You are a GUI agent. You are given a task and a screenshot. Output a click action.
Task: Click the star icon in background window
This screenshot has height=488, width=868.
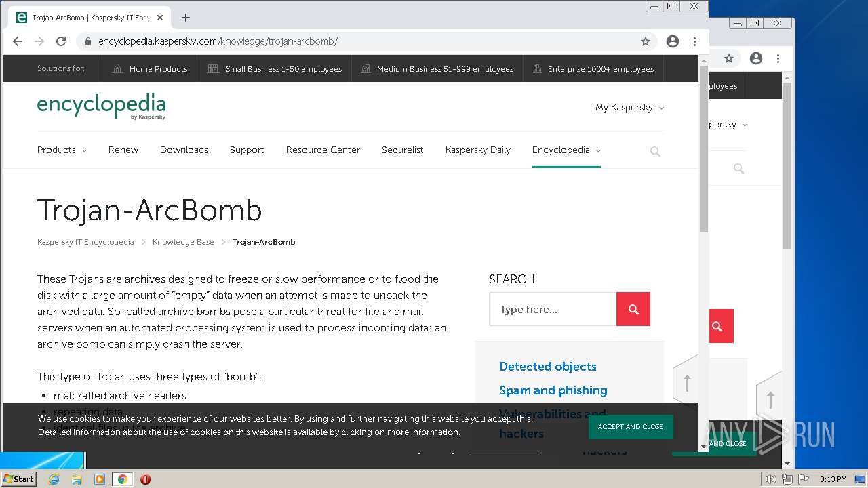(729, 59)
